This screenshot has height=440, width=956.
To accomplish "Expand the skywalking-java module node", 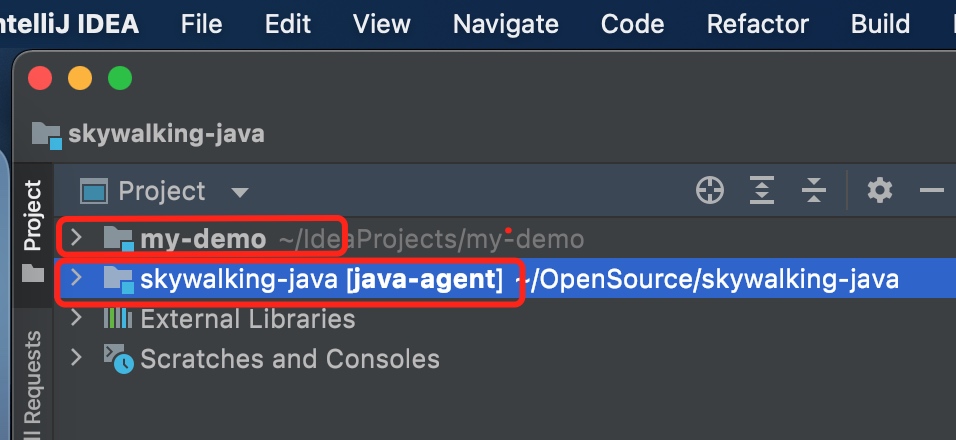I will coord(76,279).
